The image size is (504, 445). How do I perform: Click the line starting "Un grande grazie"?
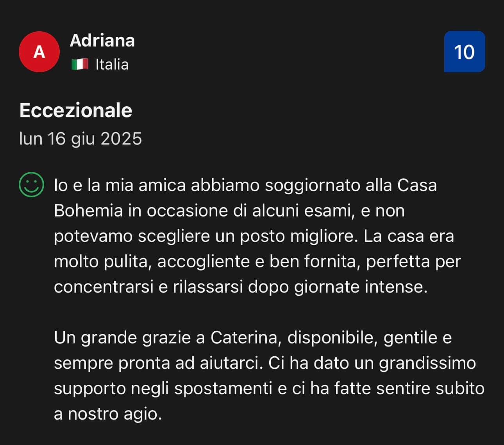(252, 338)
